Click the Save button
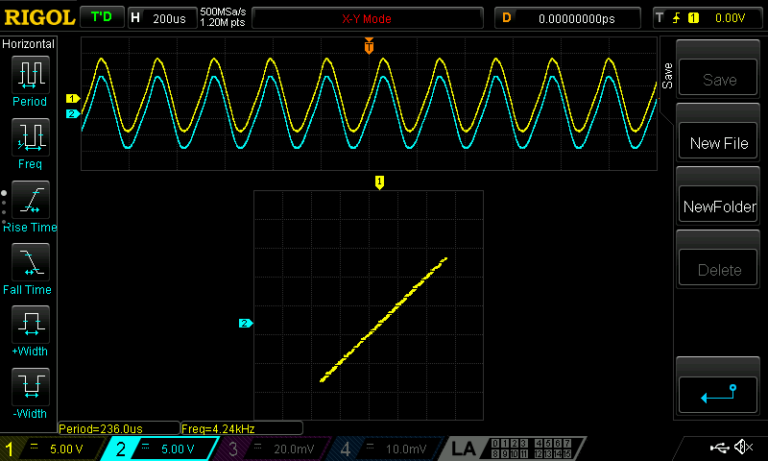Viewport: 768px width, 461px height. [718, 77]
